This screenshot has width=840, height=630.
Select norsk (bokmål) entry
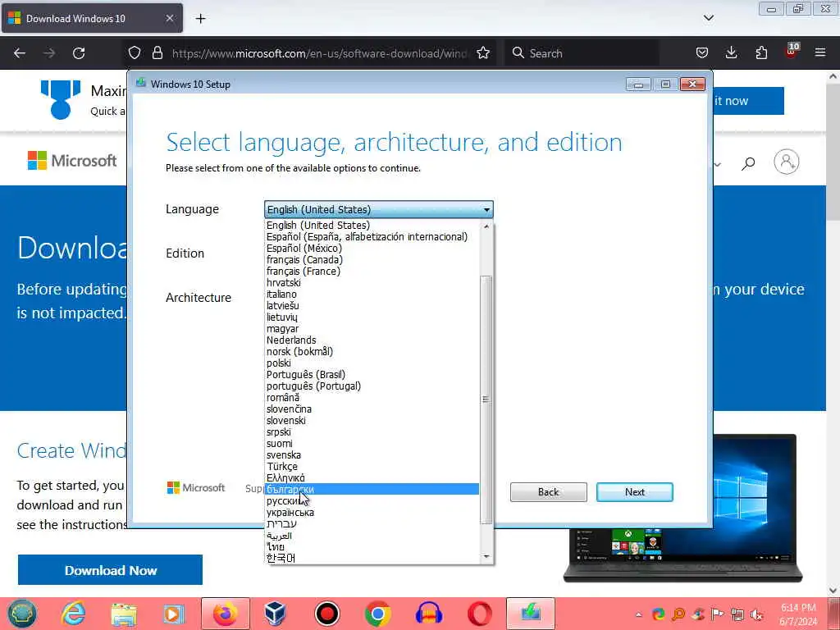pos(372,351)
